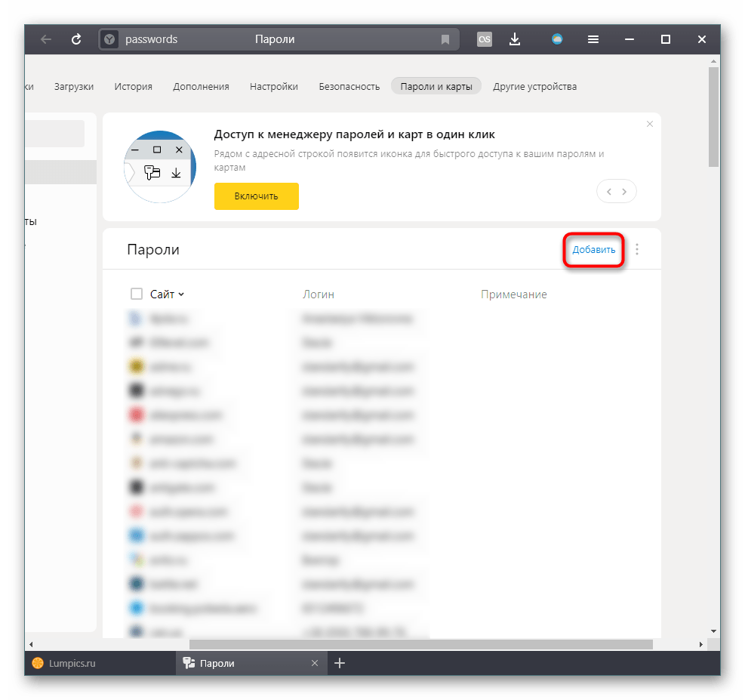Dismiss the password manager promo banner
Screen dimensions: 745x700
[x=650, y=124]
